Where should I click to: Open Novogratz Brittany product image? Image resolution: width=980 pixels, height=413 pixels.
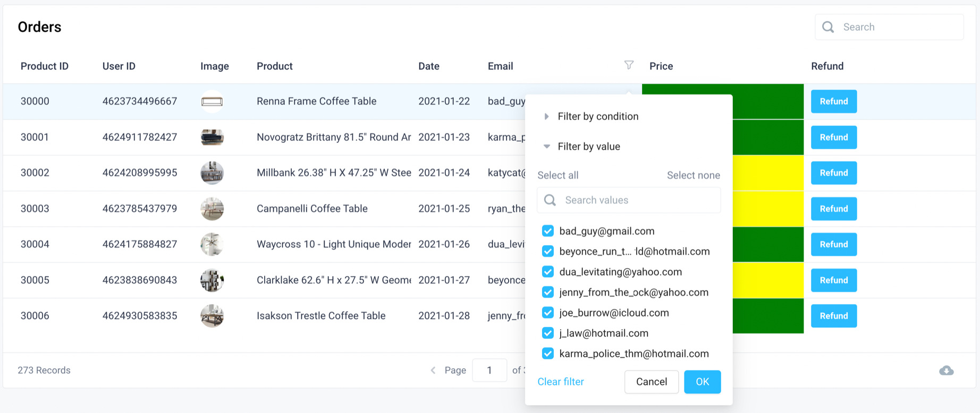point(212,137)
